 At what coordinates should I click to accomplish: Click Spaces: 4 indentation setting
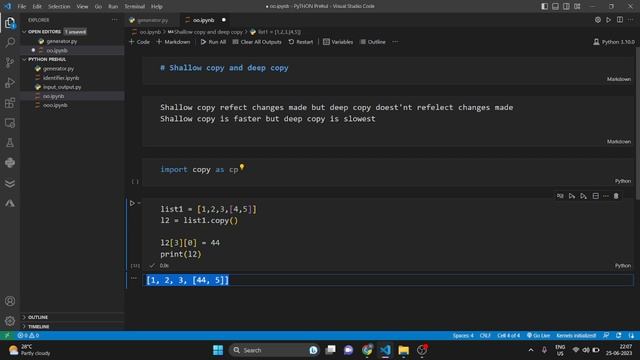coord(463,335)
